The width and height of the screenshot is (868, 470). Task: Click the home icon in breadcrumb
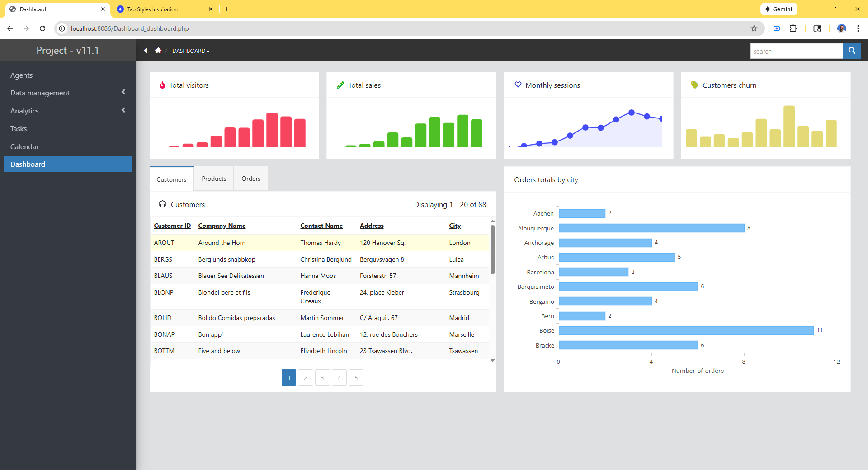point(158,51)
